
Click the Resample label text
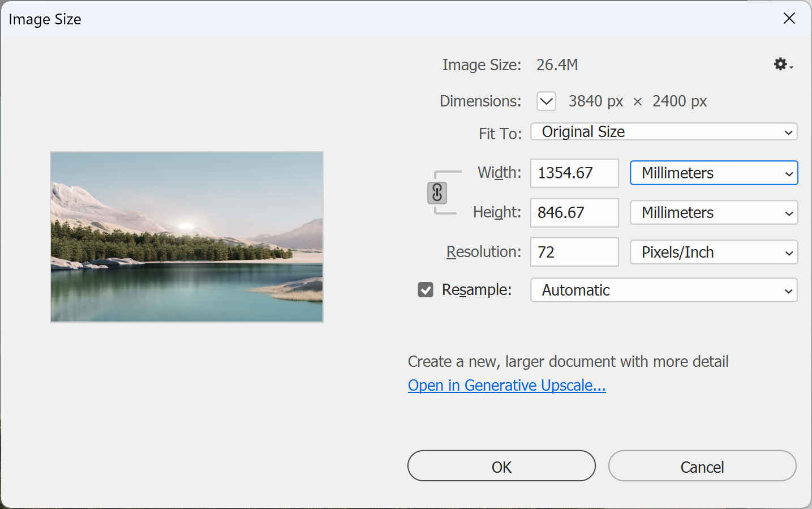tap(476, 290)
